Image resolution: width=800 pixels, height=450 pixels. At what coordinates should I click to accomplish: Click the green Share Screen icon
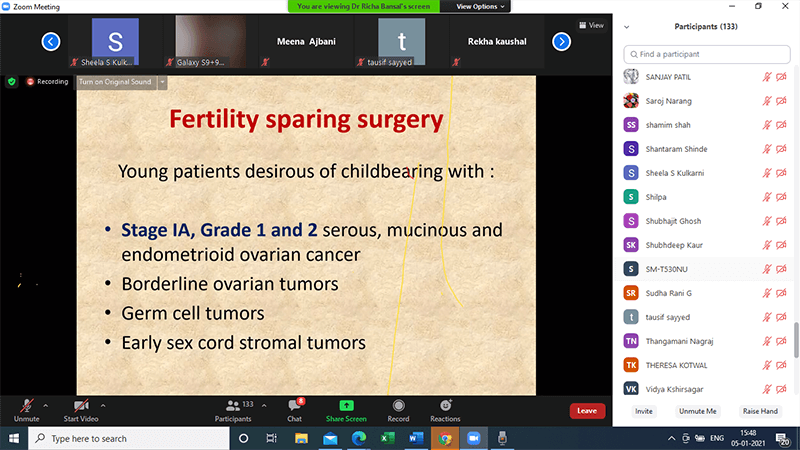pos(346,405)
